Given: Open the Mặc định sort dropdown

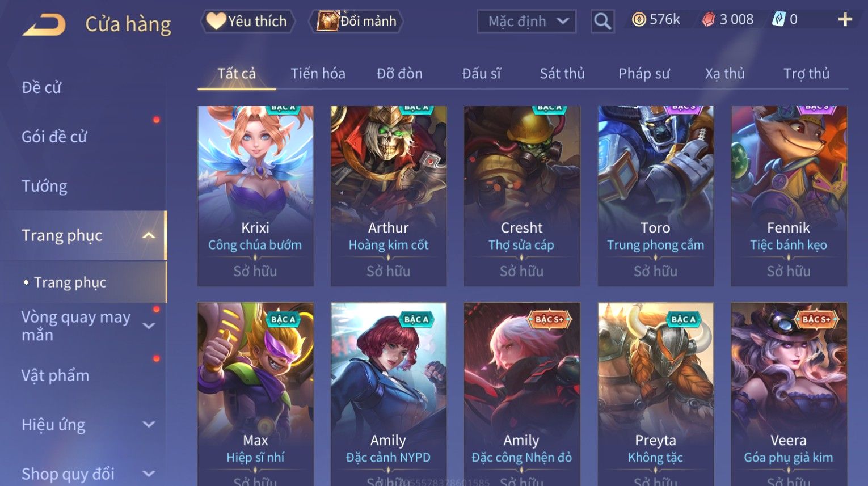Looking at the screenshot, I should 526,22.
